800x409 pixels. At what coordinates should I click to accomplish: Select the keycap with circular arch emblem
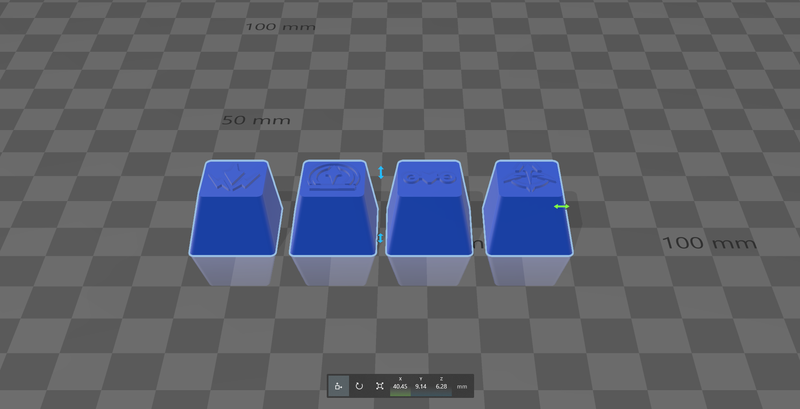click(334, 208)
